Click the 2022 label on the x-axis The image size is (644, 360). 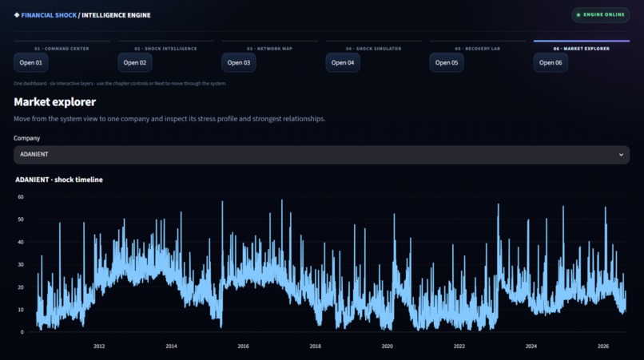(x=459, y=346)
